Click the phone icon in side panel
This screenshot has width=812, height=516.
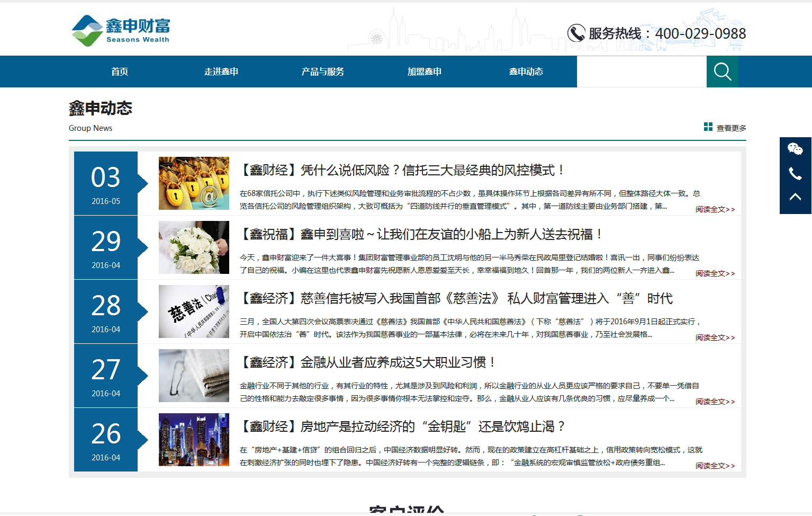(x=795, y=173)
